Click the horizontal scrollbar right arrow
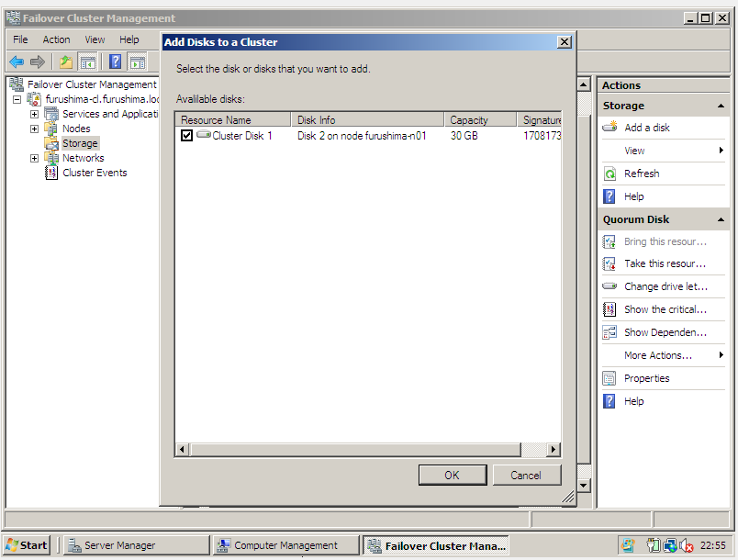738x560 pixels. click(x=553, y=450)
